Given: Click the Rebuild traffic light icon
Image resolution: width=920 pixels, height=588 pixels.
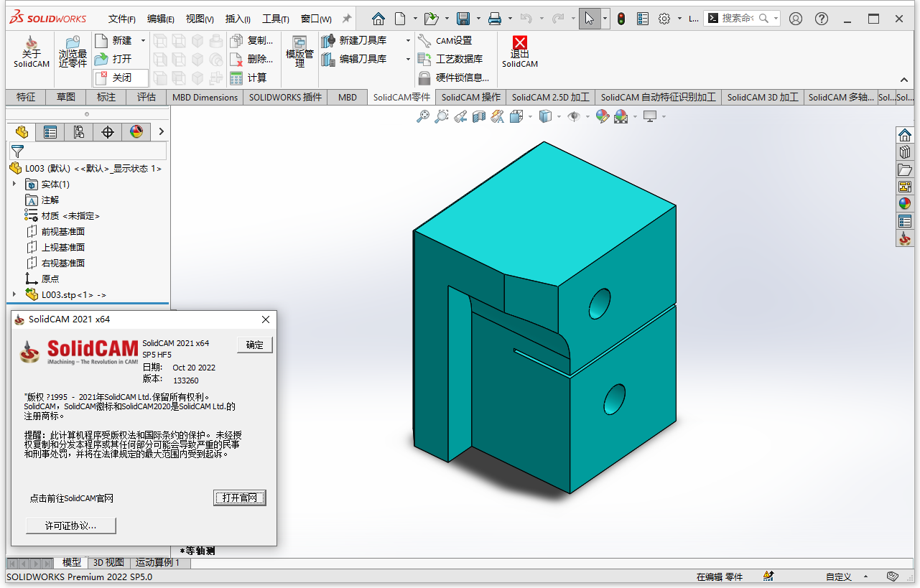Looking at the screenshot, I should (x=621, y=19).
